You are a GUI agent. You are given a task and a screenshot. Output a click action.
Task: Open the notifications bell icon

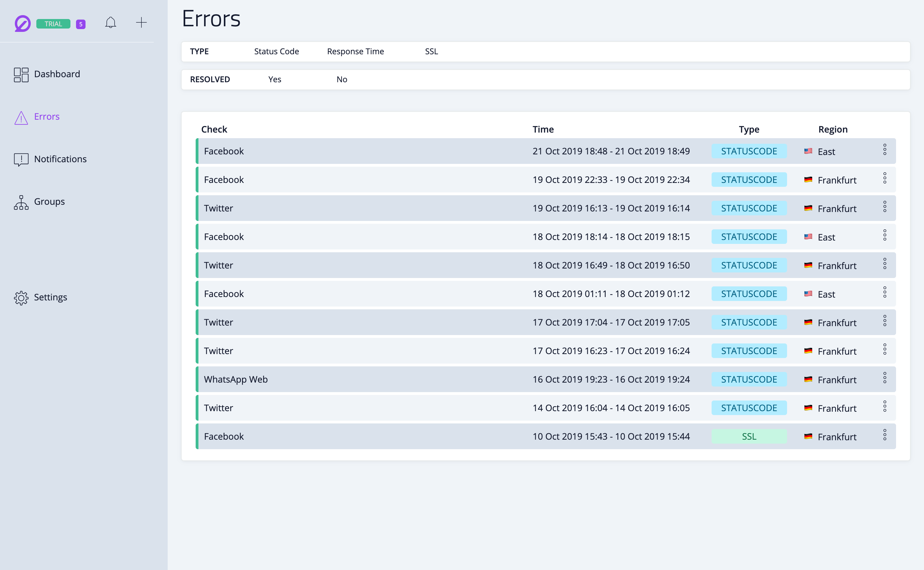tap(110, 23)
